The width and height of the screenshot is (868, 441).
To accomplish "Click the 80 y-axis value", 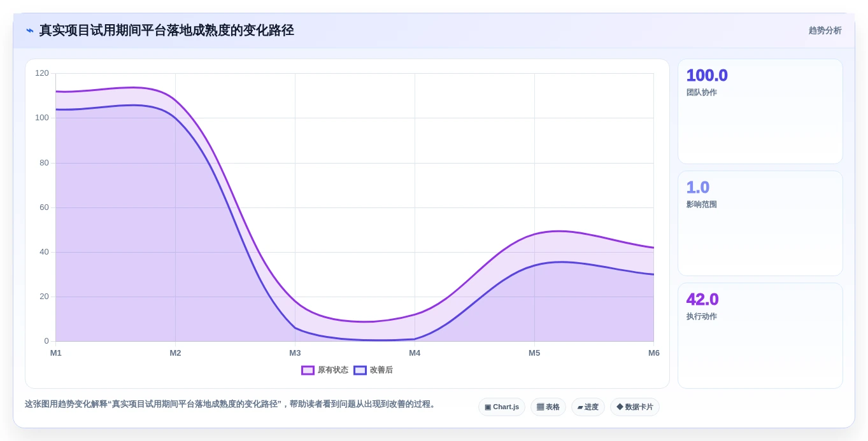I will pos(44,163).
